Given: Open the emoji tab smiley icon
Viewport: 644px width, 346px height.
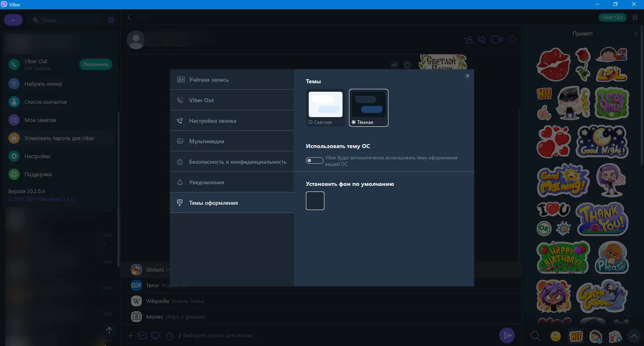Looking at the screenshot, I should [555, 336].
